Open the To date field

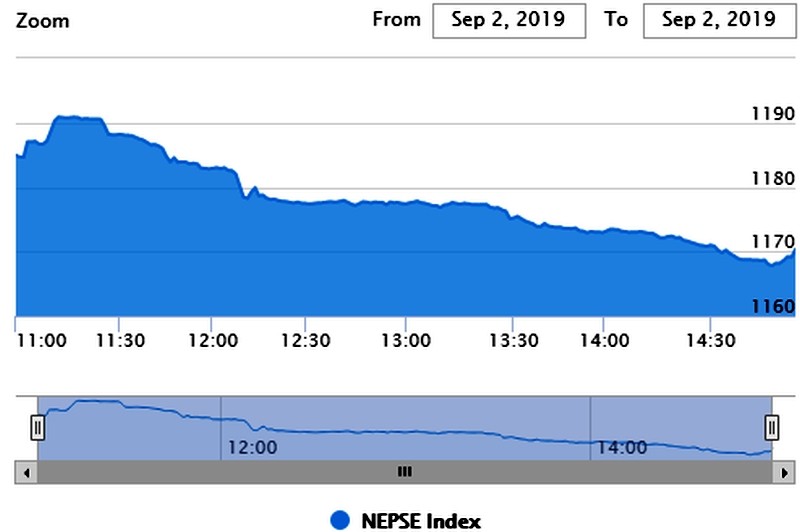(711, 21)
